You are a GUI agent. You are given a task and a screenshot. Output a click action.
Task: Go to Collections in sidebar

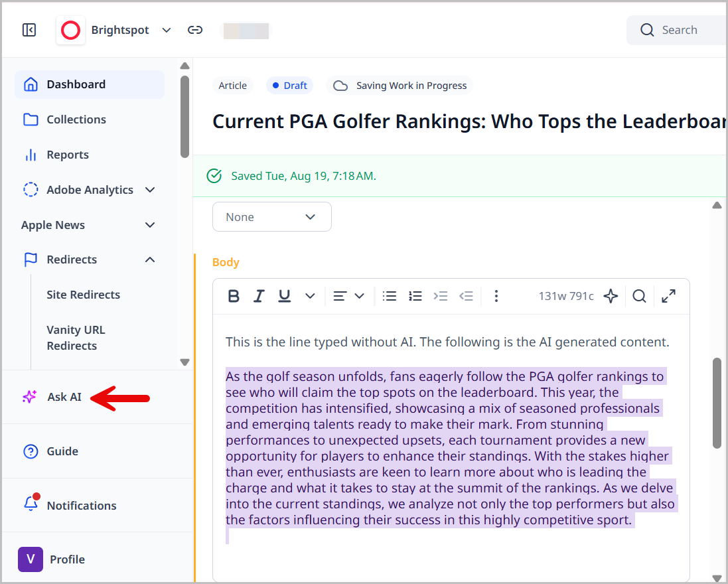pyautogui.click(x=76, y=119)
